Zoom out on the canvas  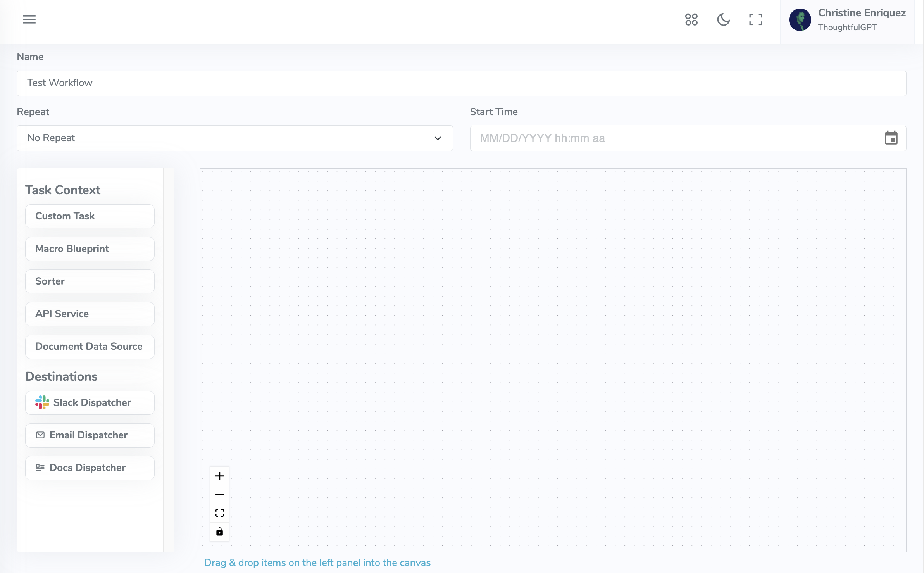pyautogui.click(x=219, y=495)
